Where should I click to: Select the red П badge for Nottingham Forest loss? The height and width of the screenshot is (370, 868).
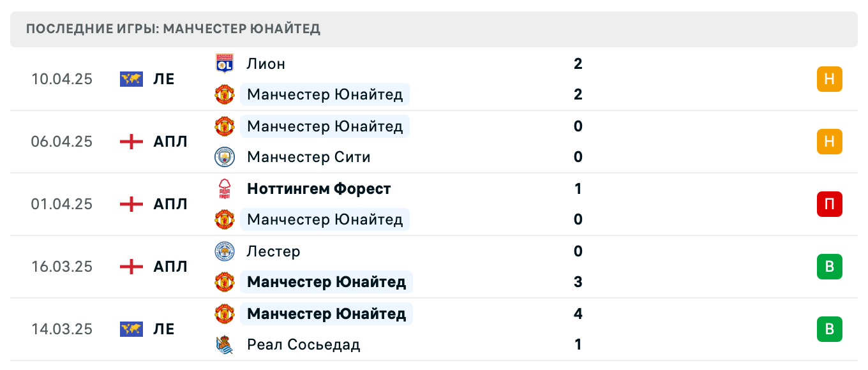829,204
